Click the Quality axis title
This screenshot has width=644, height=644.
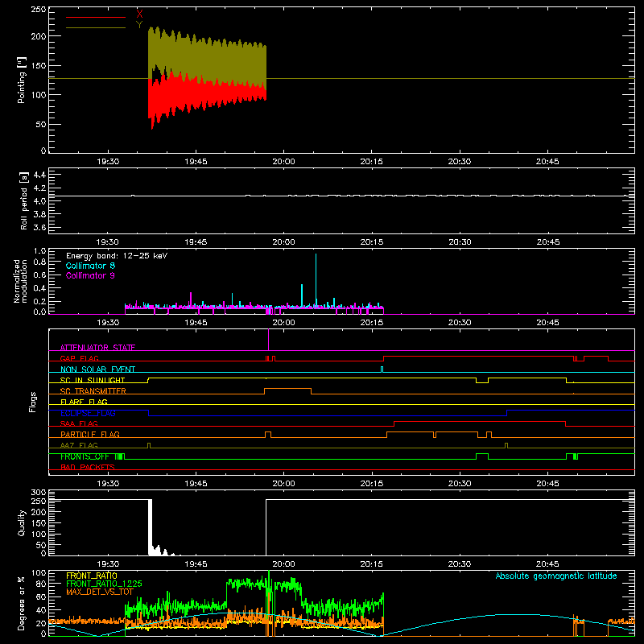coord(22,522)
